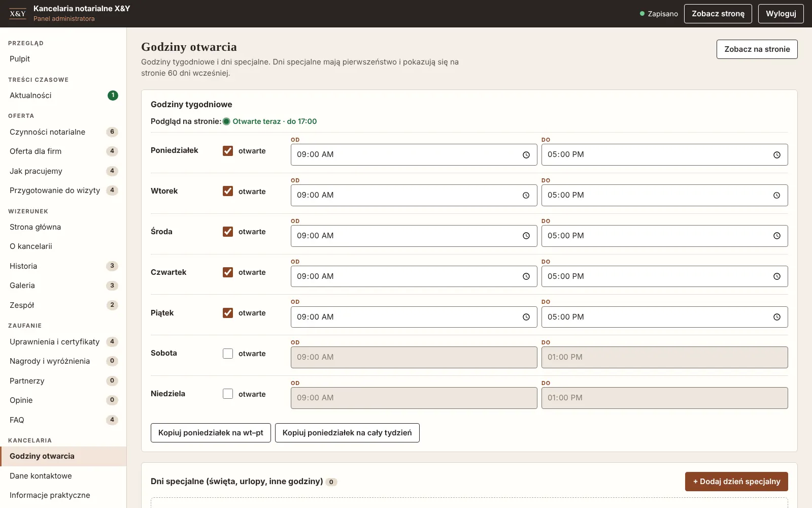
Task: Open Uprawnienia i certyfikaty sidebar item
Action: point(63,342)
